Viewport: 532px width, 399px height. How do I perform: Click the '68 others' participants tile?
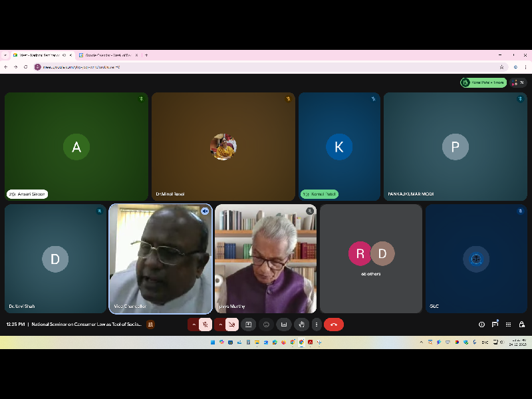(371, 258)
